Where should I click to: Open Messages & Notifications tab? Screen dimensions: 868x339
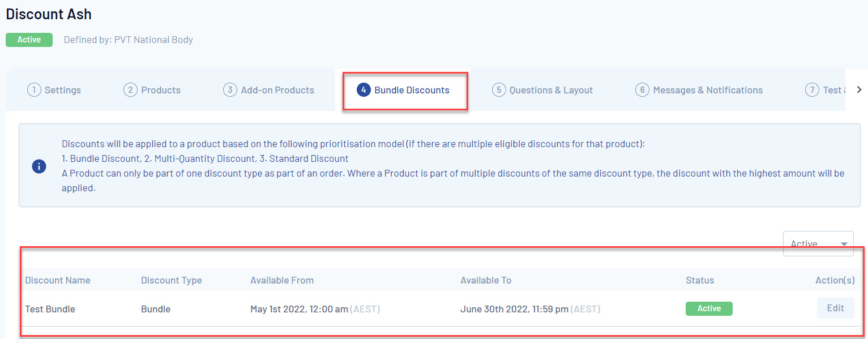click(x=707, y=90)
